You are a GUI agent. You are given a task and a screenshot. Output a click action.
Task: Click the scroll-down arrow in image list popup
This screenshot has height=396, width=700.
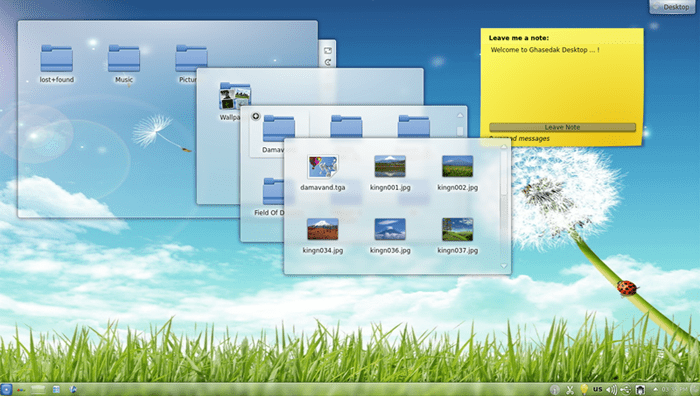(504, 266)
